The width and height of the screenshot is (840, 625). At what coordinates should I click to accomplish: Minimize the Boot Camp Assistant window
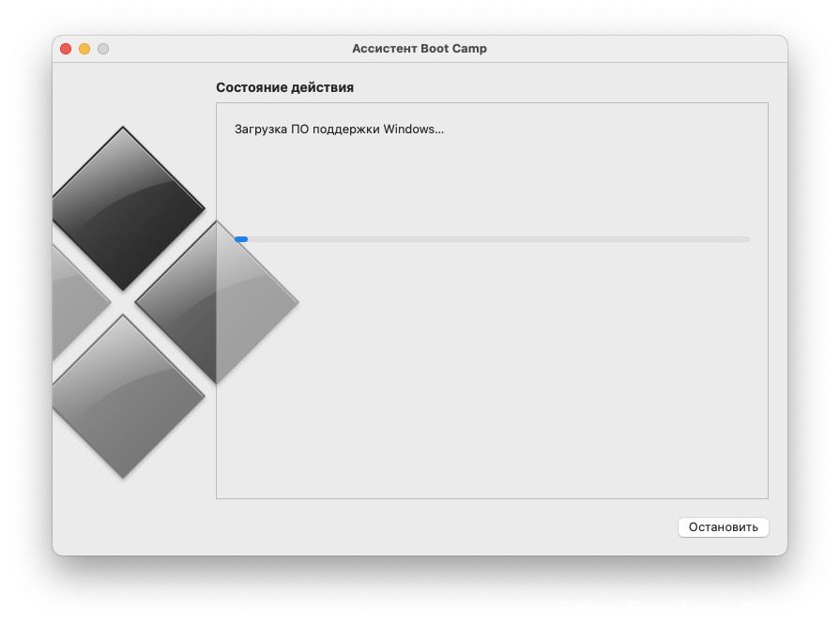[x=84, y=49]
